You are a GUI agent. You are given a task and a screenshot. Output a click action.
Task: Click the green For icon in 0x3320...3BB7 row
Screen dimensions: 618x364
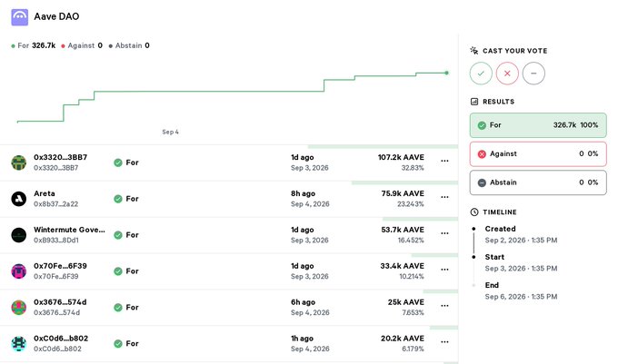point(118,162)
